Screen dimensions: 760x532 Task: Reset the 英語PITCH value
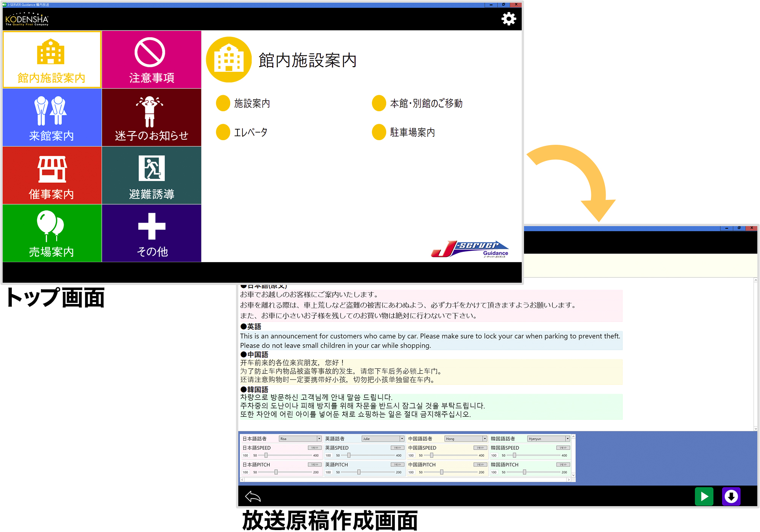tap(397, 464)
